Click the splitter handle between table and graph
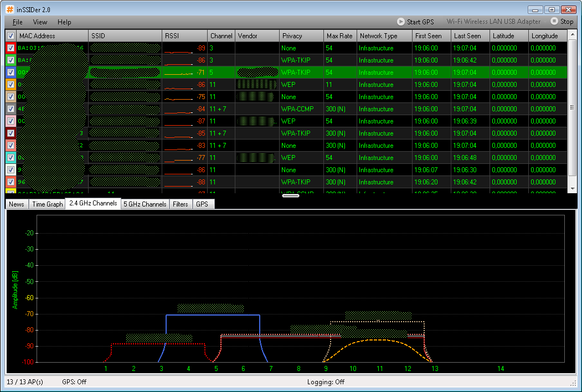The width and height of the screenshot is (582, 392). (x=291, y=195)
